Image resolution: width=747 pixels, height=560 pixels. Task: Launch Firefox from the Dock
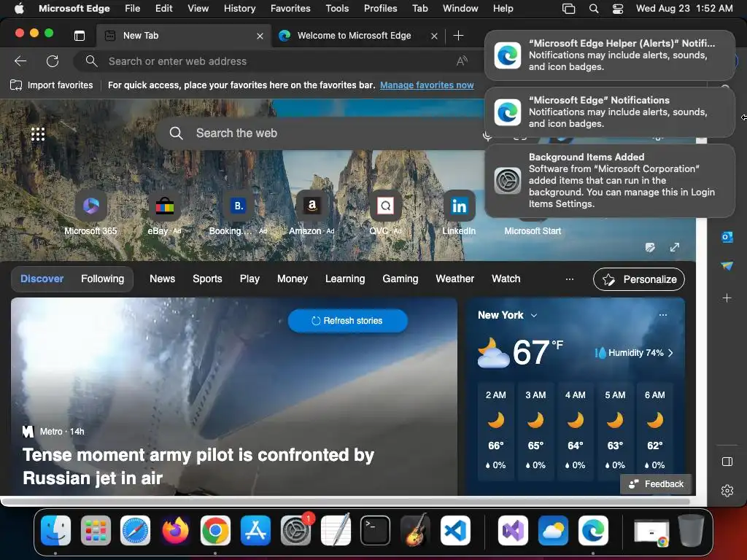[175, 530]
